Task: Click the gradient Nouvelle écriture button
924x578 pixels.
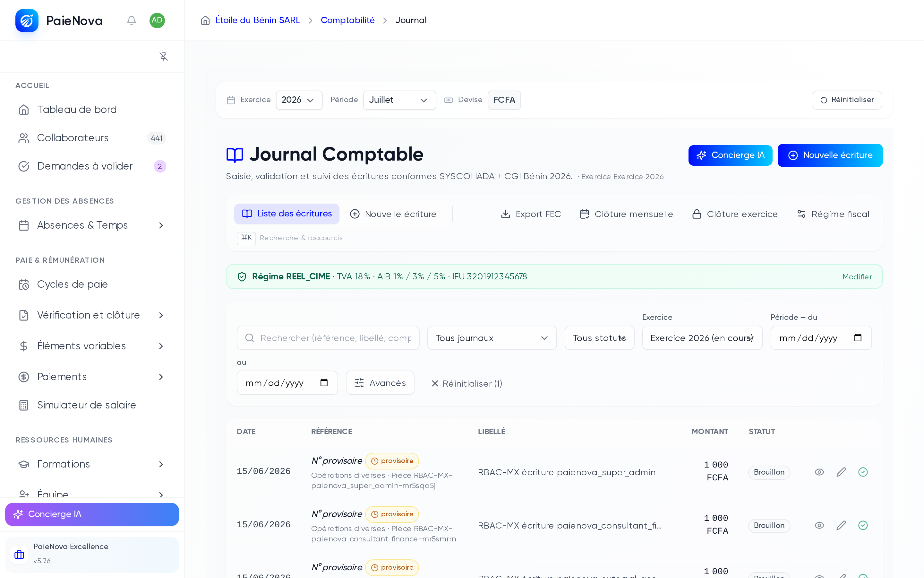Action: tap(830, 155)
